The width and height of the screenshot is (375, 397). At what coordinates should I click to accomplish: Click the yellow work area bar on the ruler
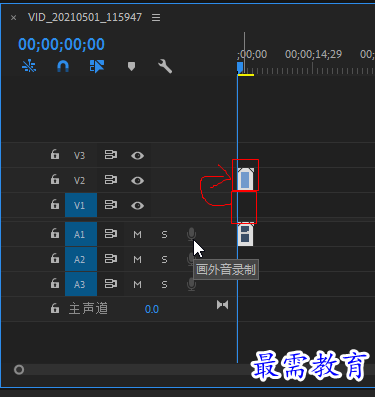246,75
